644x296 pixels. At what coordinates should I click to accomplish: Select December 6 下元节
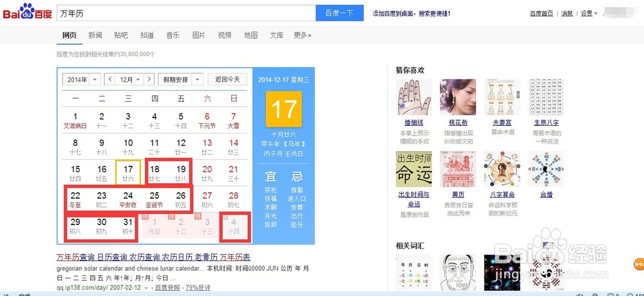point(207,121)
